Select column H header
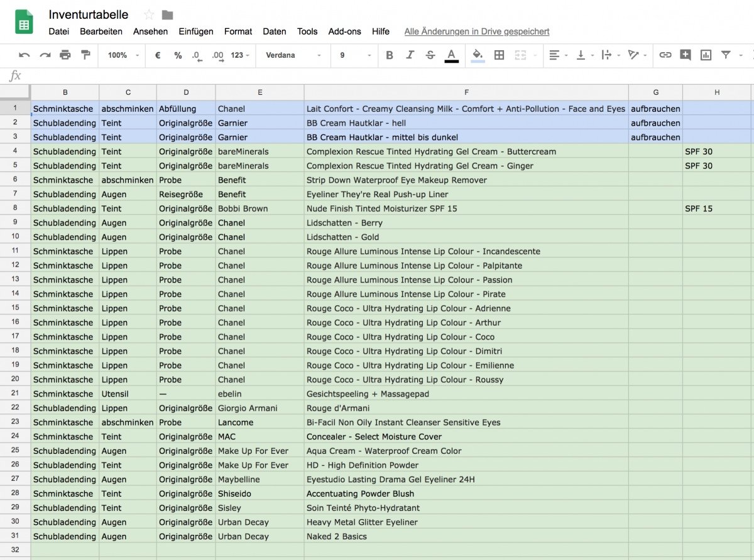 pyautogui.click(x=717, y=92)
